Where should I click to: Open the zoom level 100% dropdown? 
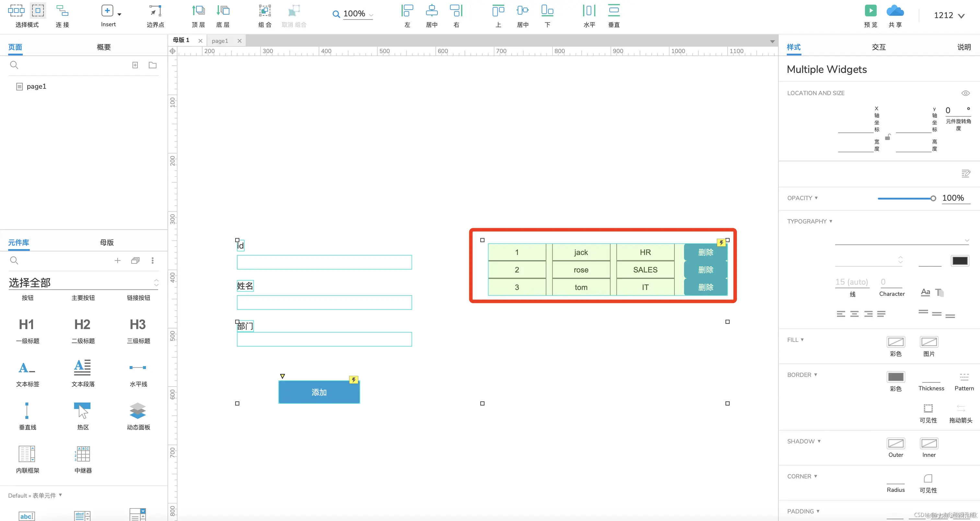[371, 15]
